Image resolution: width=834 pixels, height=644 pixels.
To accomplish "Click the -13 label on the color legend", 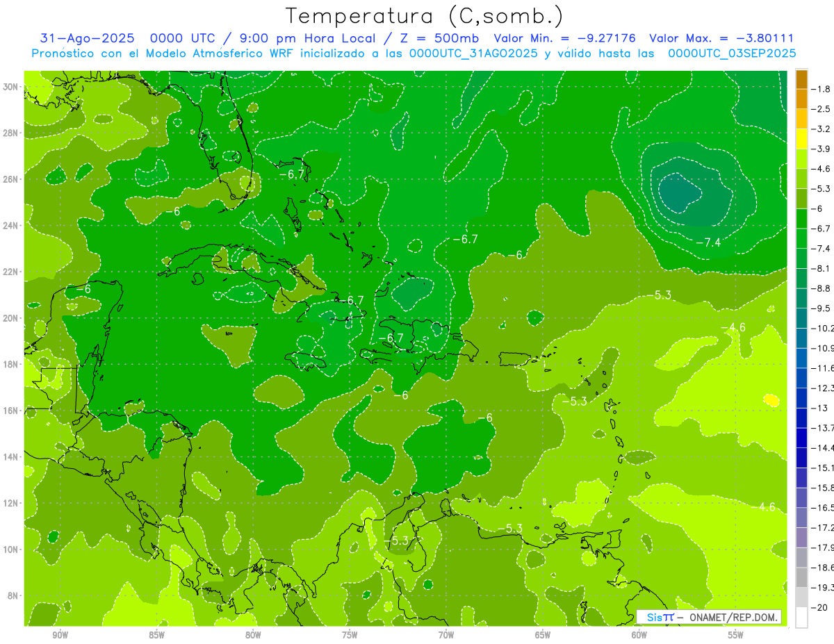I will click(x=819, y=408).
